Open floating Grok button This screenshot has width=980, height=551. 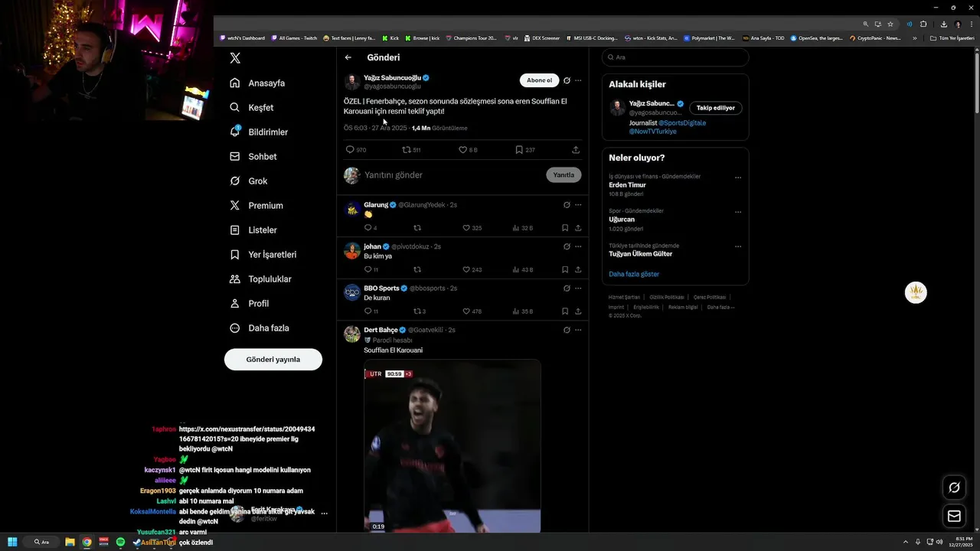[x=954, y=487]
